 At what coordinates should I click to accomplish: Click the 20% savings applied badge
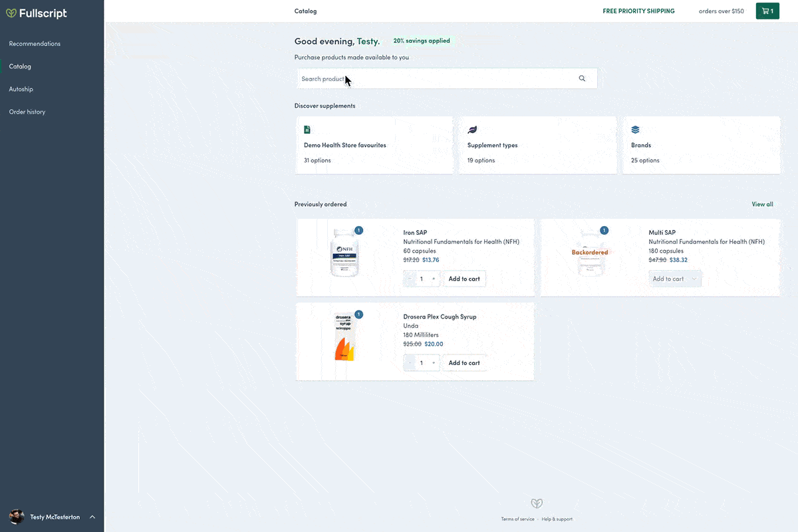[422, 41]
